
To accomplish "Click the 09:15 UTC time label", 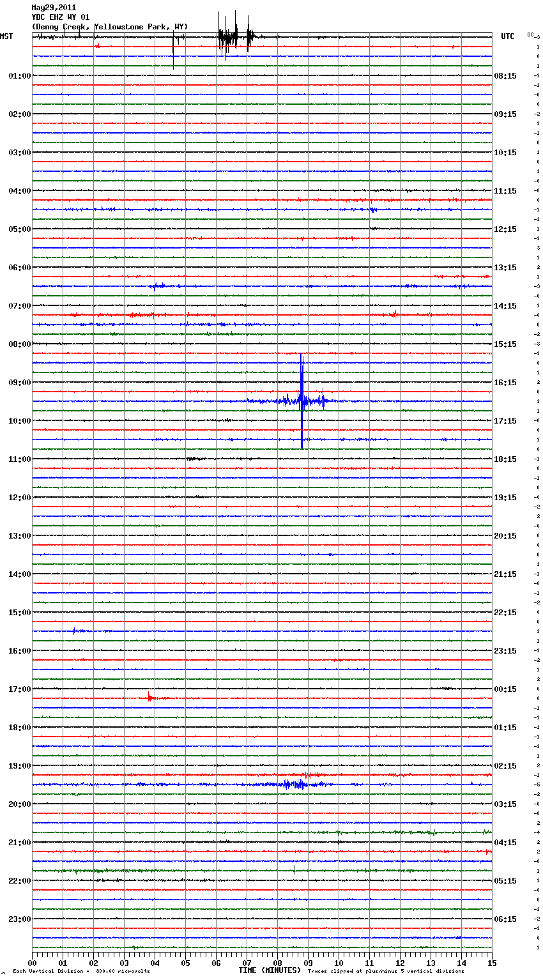I will (x=505, y=114).
